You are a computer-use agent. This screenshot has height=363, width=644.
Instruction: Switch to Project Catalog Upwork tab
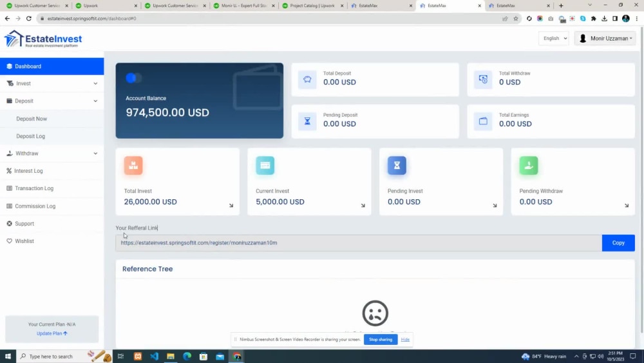coord(312,6)
